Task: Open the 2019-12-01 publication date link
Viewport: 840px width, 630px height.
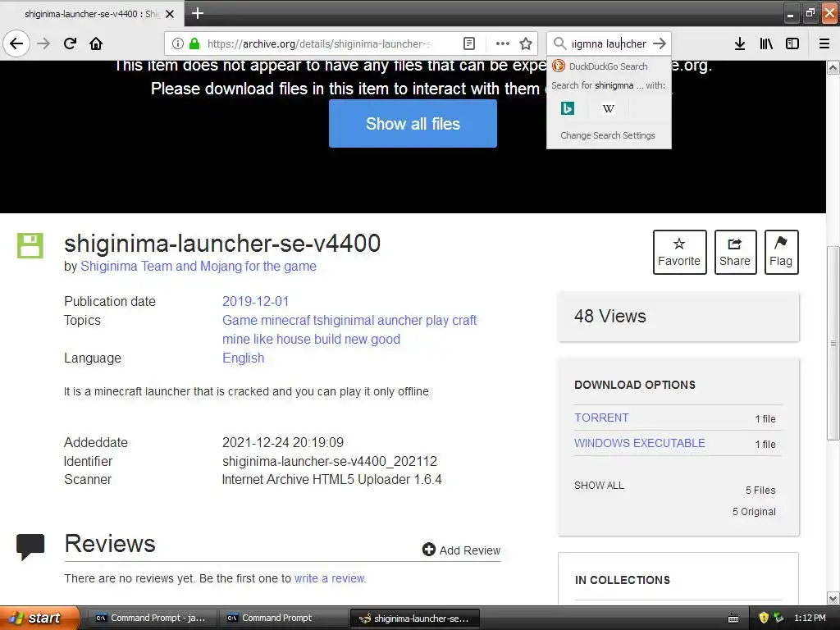Action: [x=256, y=301]
